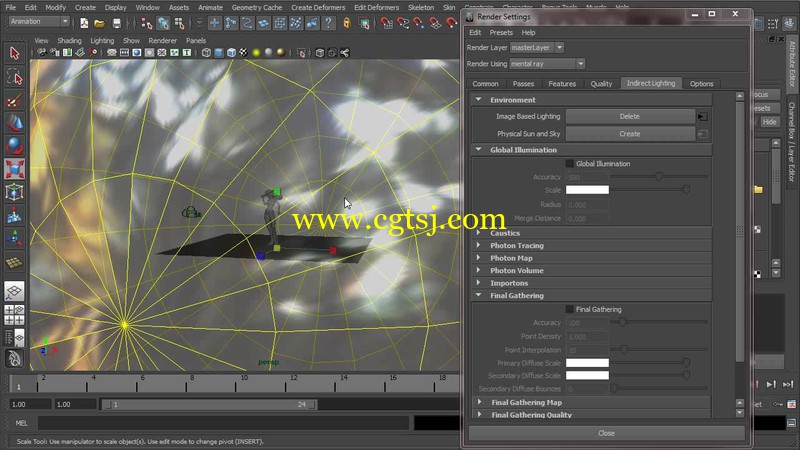Screen dimensions: 800x450
Task: Switch to single perspective view layout
Action: (x=14, y=291)
